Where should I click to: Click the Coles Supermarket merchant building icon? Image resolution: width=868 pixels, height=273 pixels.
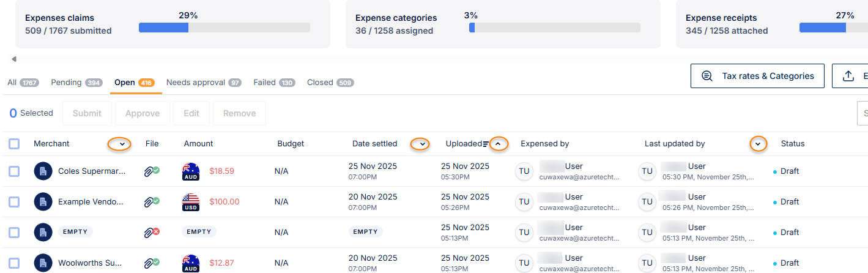click(x=43, y=171)
